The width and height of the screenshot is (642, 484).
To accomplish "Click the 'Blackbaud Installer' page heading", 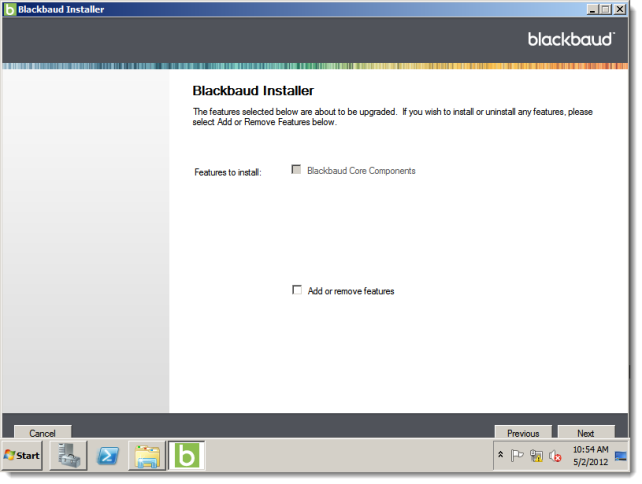I will click(x=253, y=90).
